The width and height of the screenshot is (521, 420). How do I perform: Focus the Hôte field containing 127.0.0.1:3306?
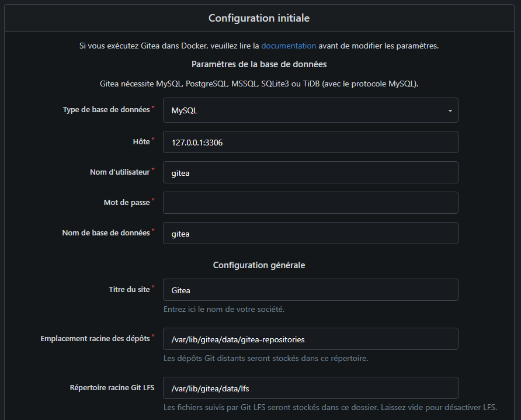tap(310, 142)
